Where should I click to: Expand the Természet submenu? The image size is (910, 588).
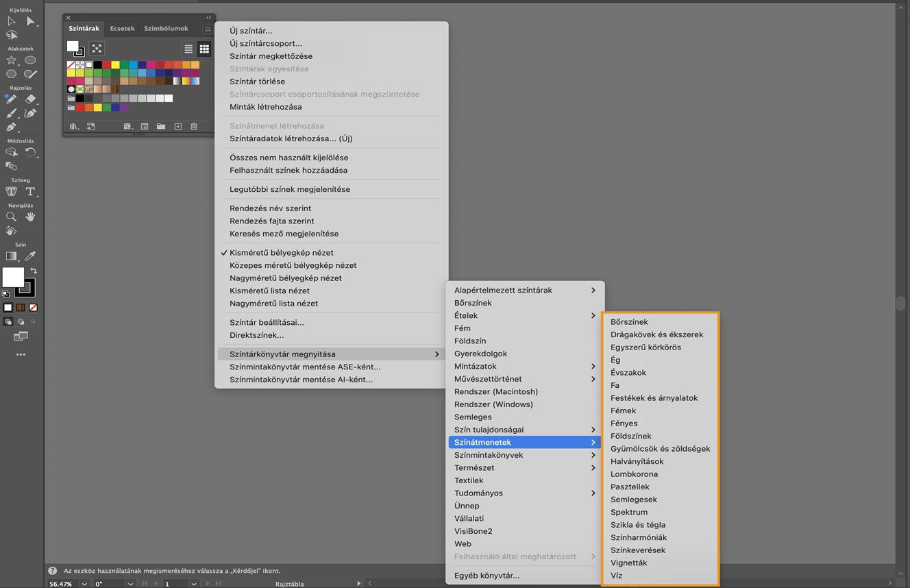[x=525, y=467]
